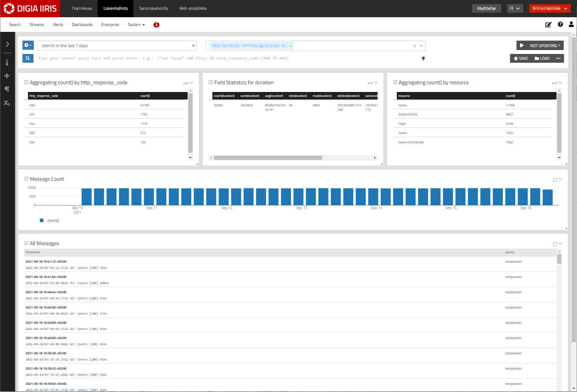Open the PUT /users [200] 106ms message
This screenshot has width=577, height=392.
[67, 283]
